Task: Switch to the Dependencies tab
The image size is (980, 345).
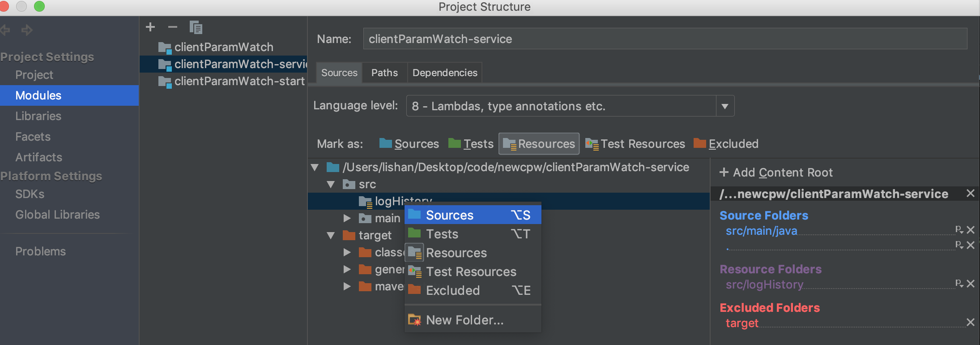Action: coord(445,73)
